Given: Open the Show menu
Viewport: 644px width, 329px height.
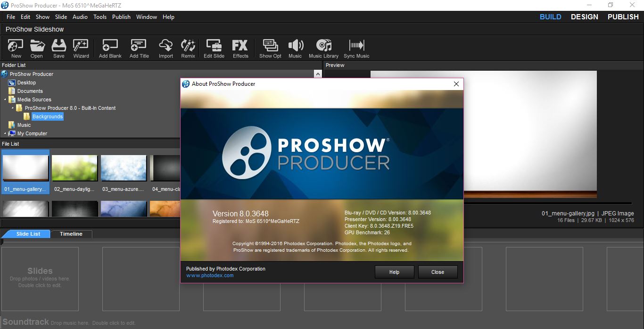Looking at the screenshot, I should pos(43,17).
